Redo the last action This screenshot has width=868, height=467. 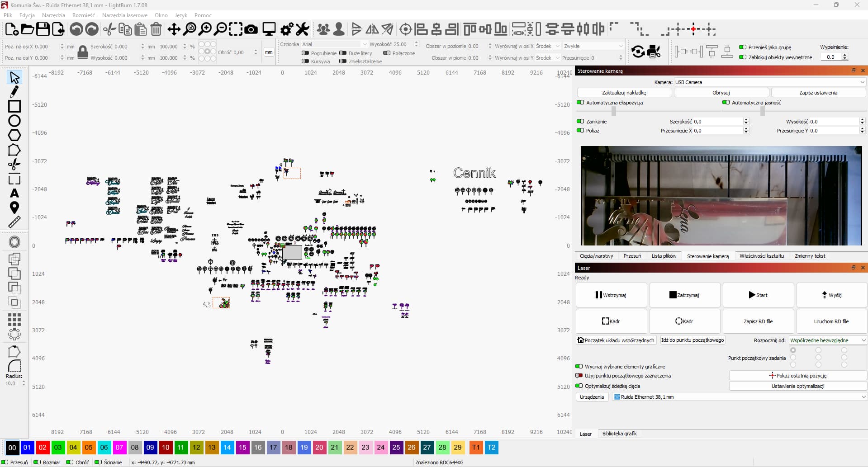pyautogui.click(x=92, y=29)
